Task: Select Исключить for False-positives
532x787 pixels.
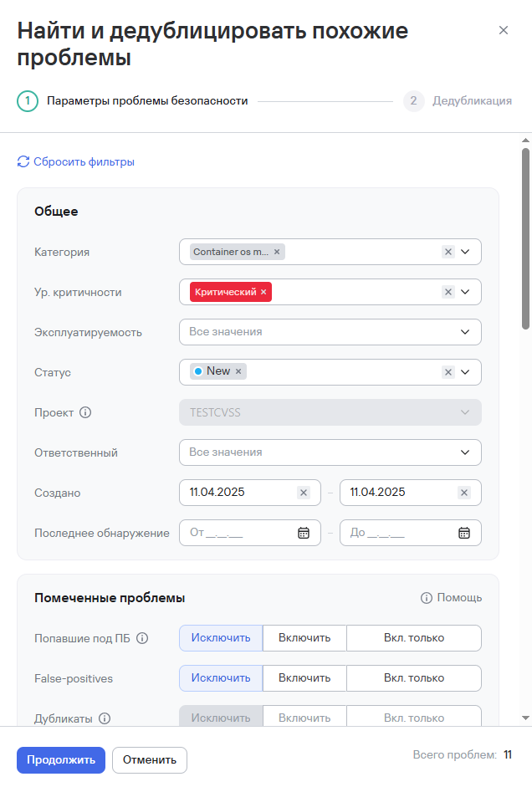Action: [x=221, y=678]
